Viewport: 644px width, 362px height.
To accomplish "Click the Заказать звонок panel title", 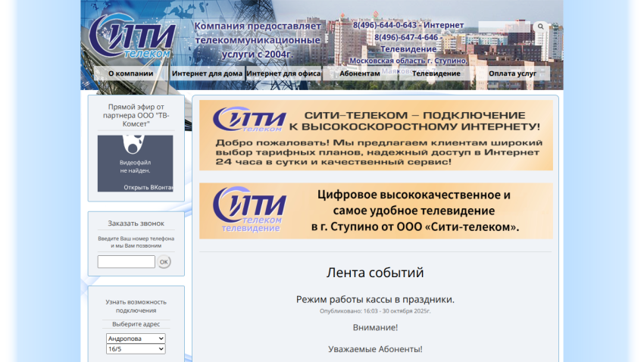I will coord(136,223).
